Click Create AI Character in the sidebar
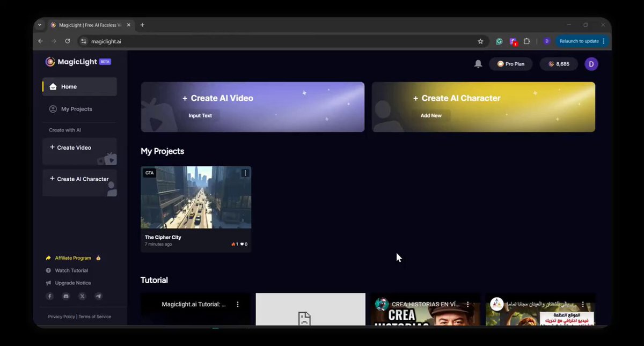 pos(79,183)
